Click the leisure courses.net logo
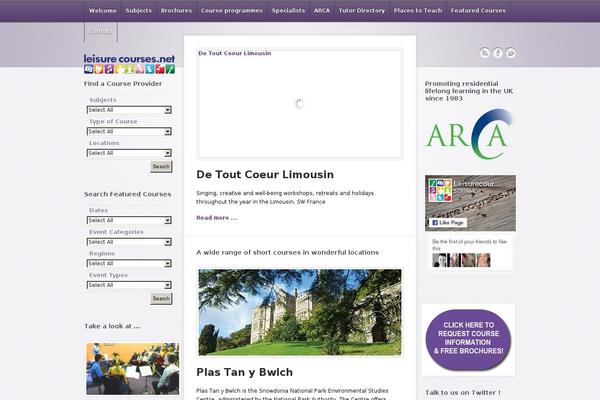The width and height of the screenshot is (600, 400). point(129,64)
